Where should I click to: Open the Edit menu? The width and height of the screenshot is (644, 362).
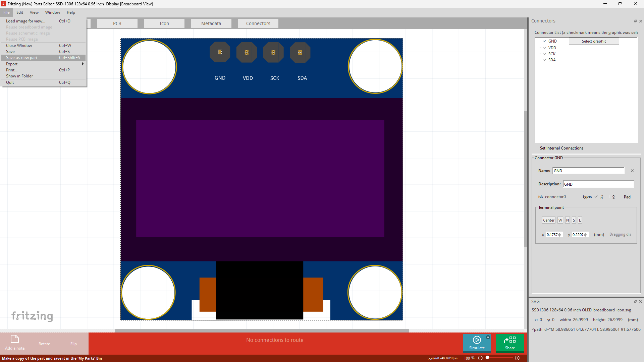20,12
